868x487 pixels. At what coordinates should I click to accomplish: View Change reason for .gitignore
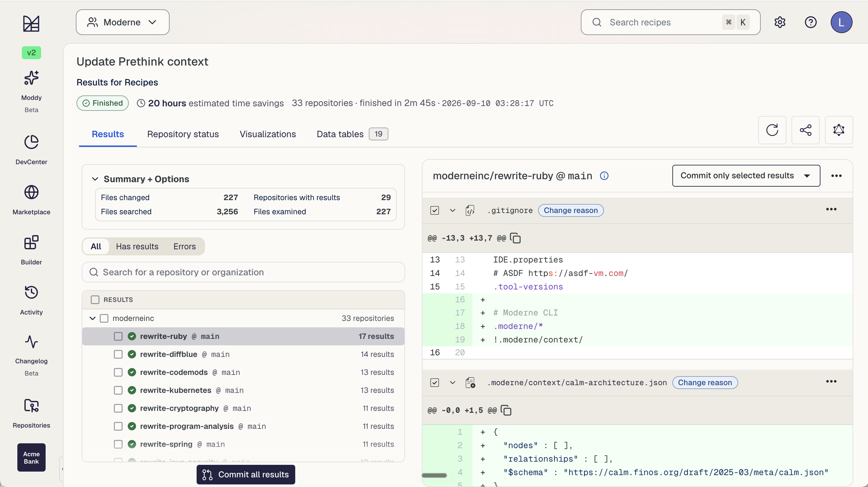[571, 211]
